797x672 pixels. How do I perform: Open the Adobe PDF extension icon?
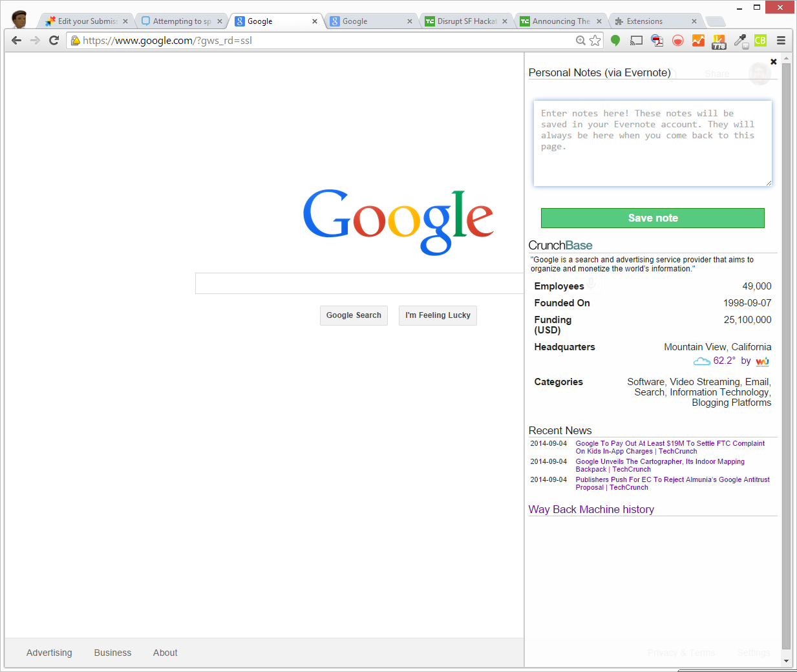tap(657, 41)
